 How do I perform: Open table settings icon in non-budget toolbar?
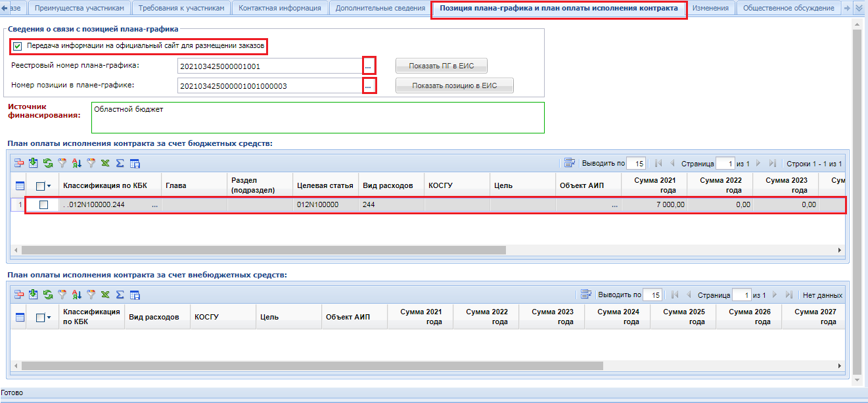point(135,295)
